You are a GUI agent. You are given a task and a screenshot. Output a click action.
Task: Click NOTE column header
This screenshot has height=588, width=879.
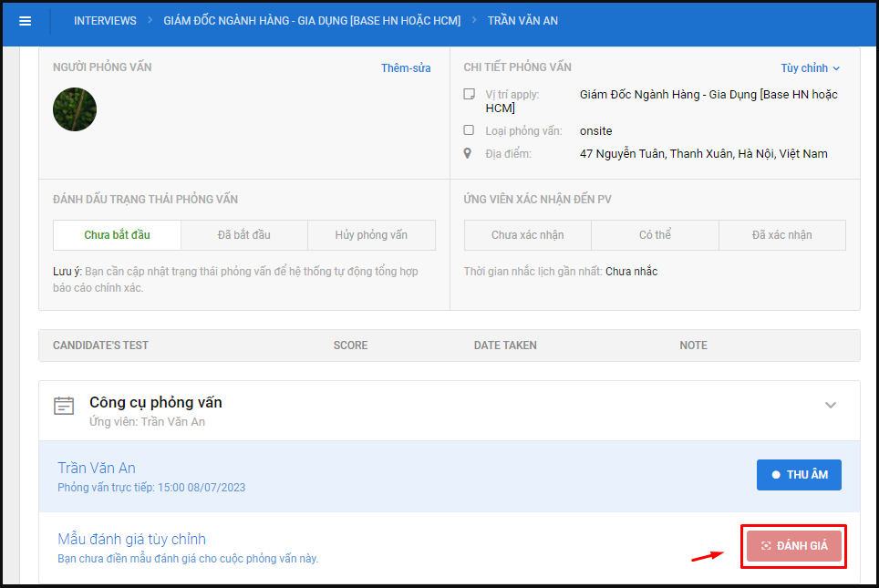(693, 346)
